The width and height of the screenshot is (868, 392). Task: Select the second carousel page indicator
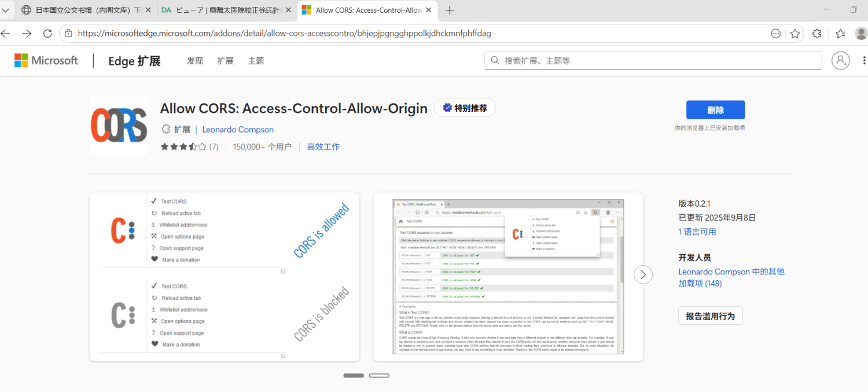pos(379,376)
